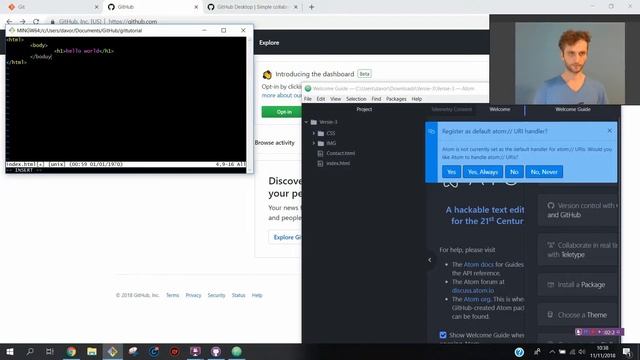Open GitHub Desktop purple taskbar icon
Screen dimensions: 640x360
pos(216,351)
